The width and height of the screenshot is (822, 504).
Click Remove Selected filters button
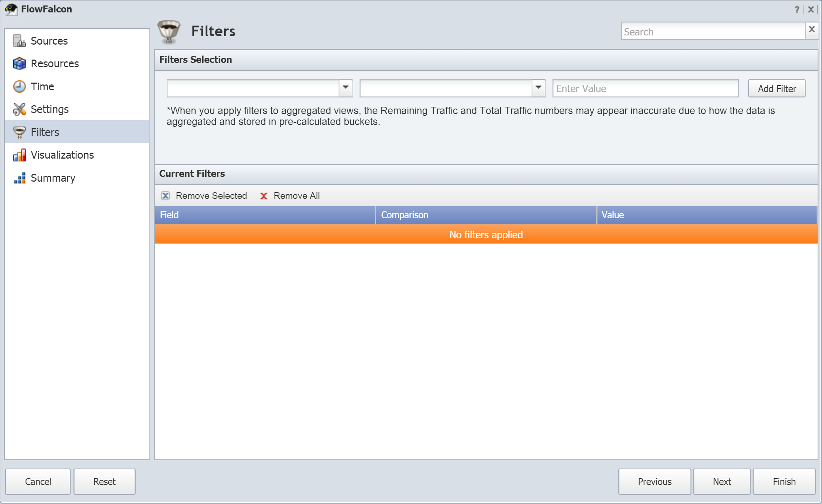tap(204, 196)
